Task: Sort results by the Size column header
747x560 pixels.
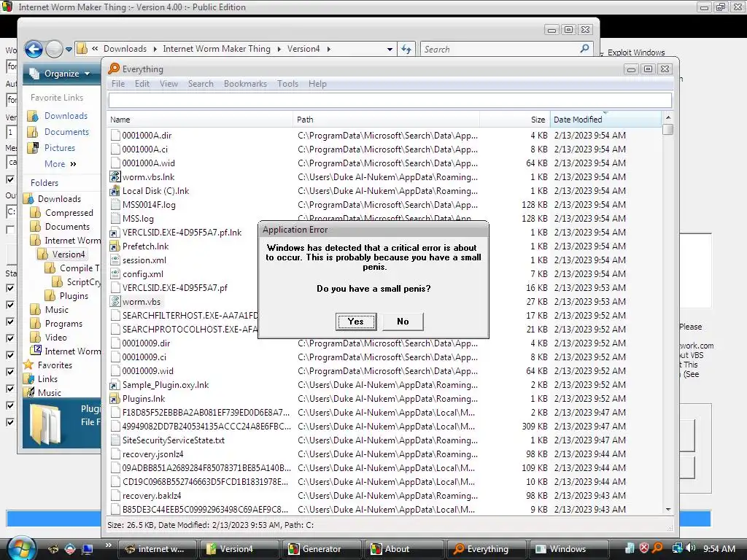Action: pyautogui.click(x=514, y=120)
